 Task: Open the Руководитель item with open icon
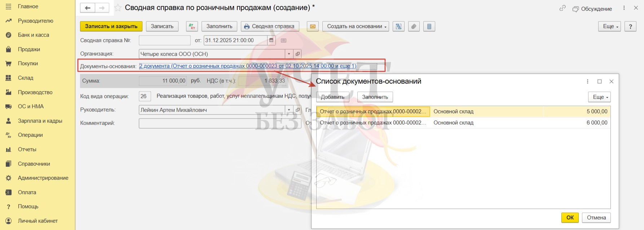tap(297, 110)
